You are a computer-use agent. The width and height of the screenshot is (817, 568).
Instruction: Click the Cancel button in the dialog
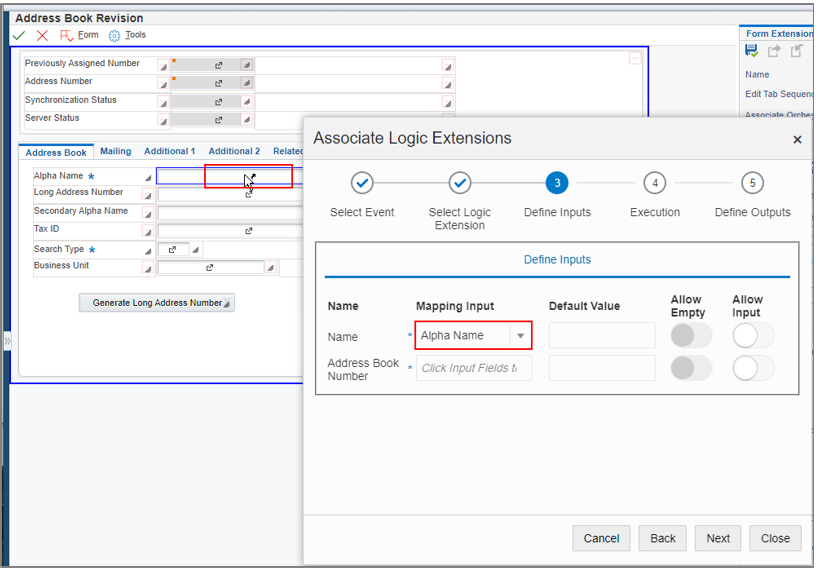coord(601,538)
